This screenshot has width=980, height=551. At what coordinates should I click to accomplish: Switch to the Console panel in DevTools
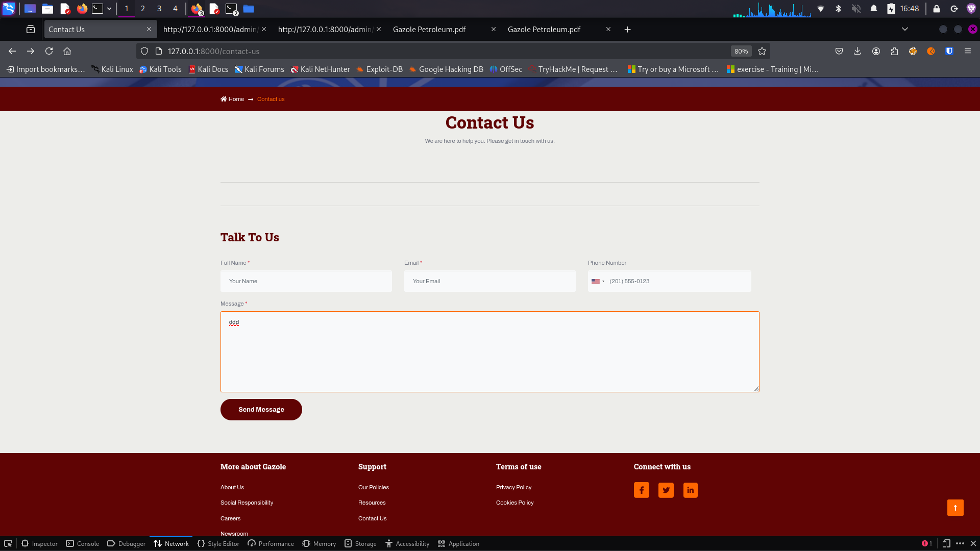[x=88, y=543]
